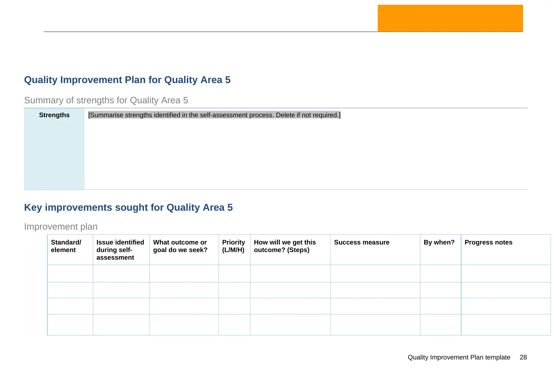Image resolution: width=554 pixels, height=392 pixels.
Task: Click the 'Progress notes' column header
Action: (506, 250)
